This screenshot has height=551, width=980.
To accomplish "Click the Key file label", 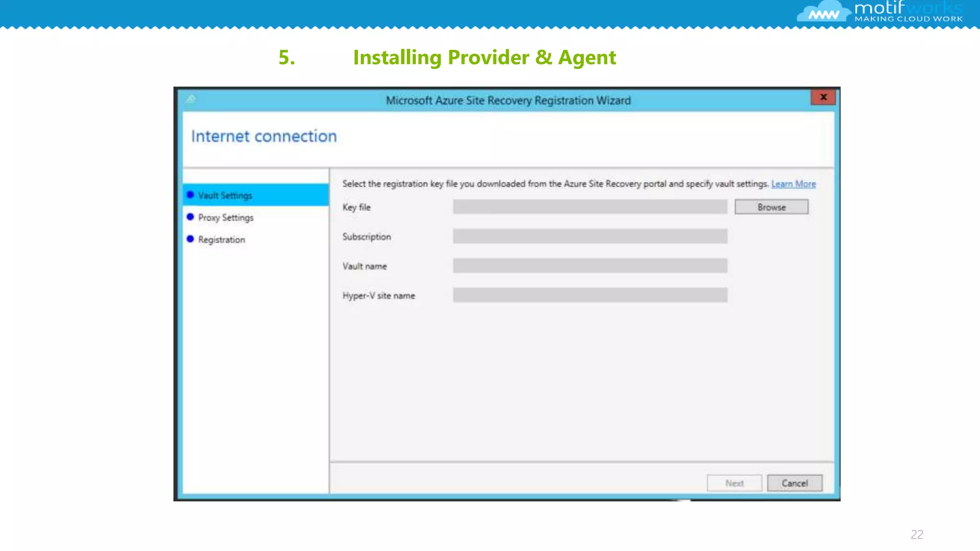I will tap(356, 207).
